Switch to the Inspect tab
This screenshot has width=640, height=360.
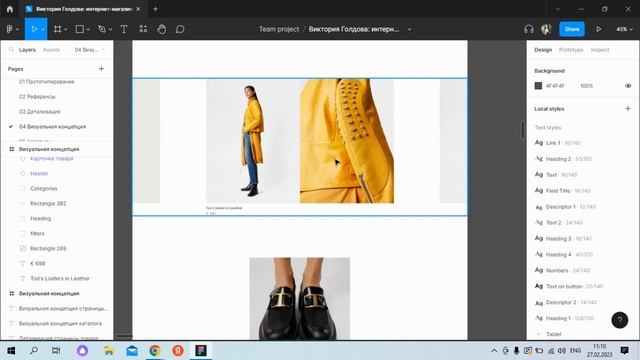[600, 49]
